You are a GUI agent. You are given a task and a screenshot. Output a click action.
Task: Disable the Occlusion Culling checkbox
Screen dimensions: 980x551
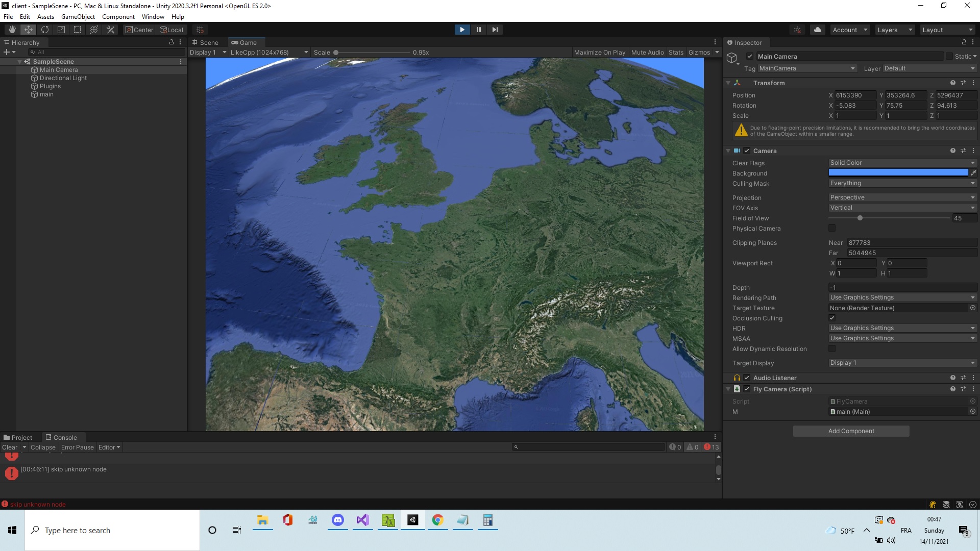click(x=832, y=318)
